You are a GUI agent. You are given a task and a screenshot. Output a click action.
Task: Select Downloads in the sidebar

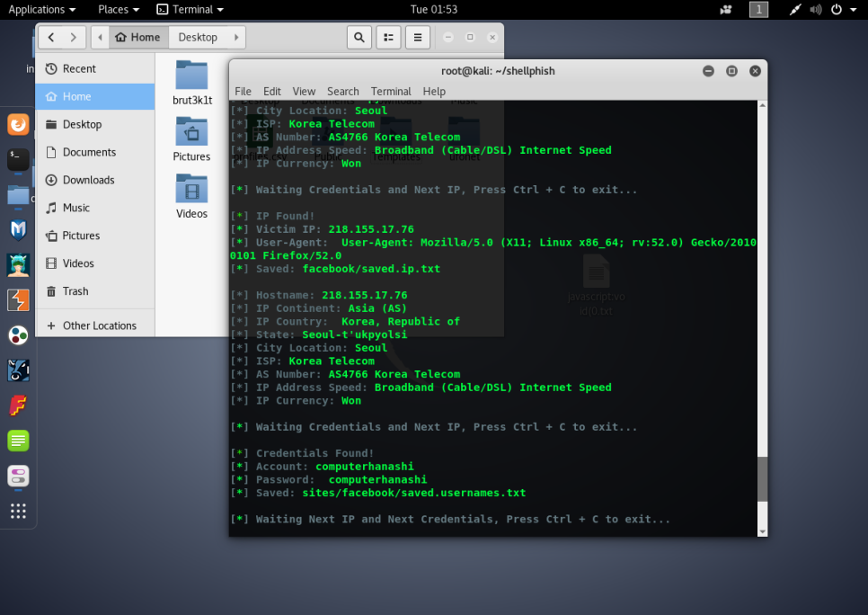coord(94,180)
